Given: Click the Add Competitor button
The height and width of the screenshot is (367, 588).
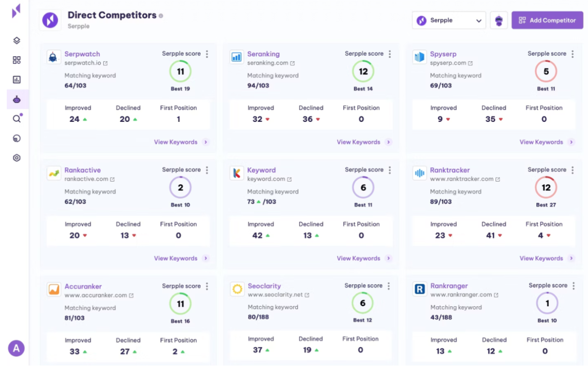Looking at the screenshot, I should [x=547, y=21].
